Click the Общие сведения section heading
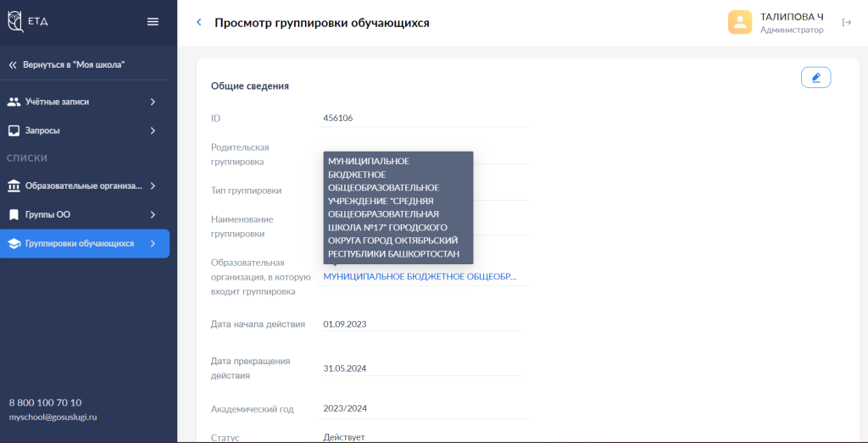 pyautogui.click(x=250, y=86)
